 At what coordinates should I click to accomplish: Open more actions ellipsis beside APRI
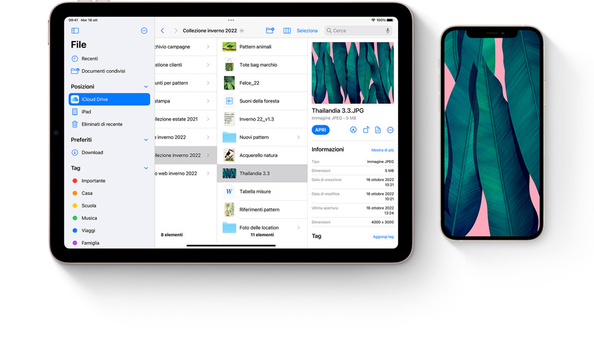point(390,130)
